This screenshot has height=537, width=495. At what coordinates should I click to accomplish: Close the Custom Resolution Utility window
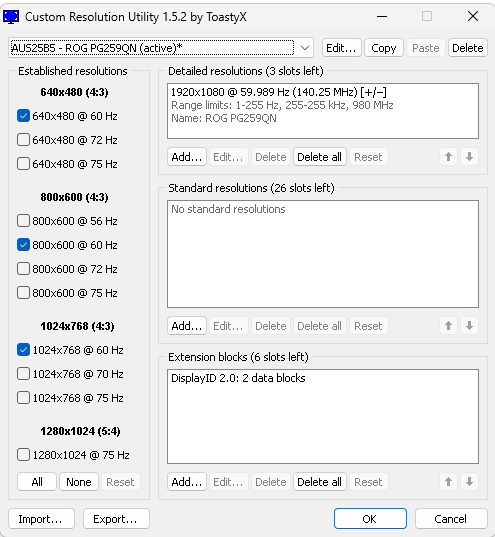473,16
